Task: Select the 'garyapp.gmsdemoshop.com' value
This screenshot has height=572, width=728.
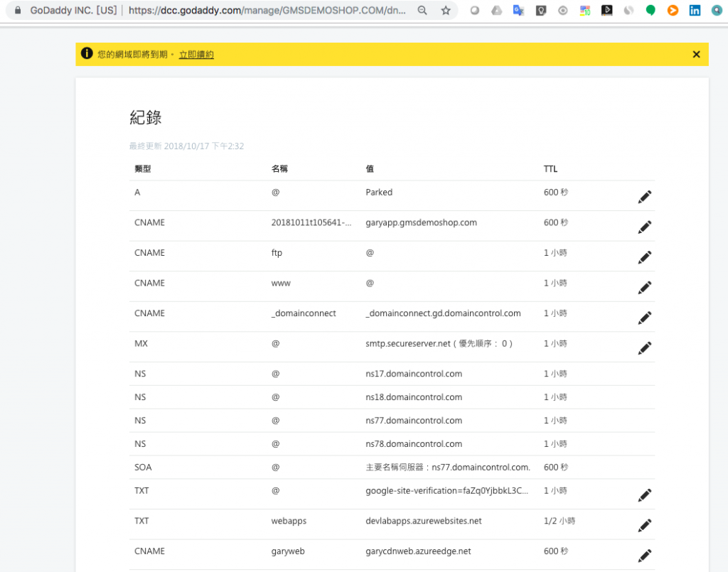Action: pos(421,222)
